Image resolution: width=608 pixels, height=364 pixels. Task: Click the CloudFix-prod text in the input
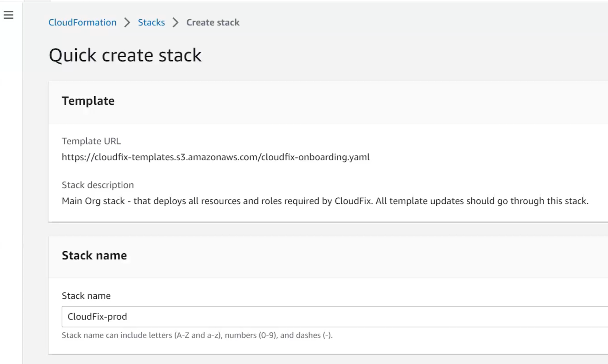97,317
